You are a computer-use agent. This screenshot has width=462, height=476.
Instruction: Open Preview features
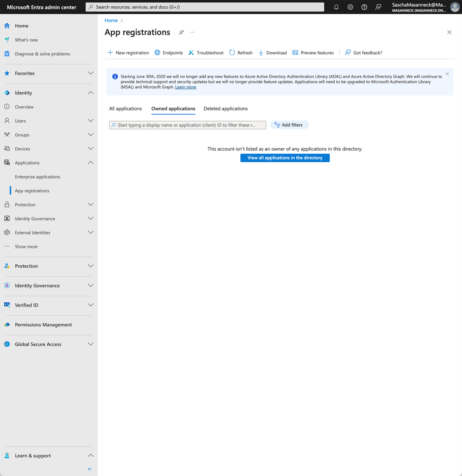[313, 52]
